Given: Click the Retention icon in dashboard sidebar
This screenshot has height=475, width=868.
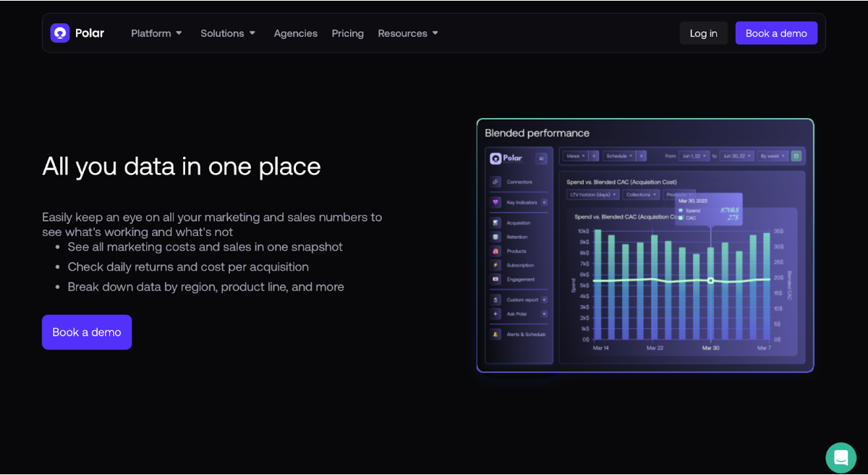Looking at the screenshot, I should coord(495,237).
